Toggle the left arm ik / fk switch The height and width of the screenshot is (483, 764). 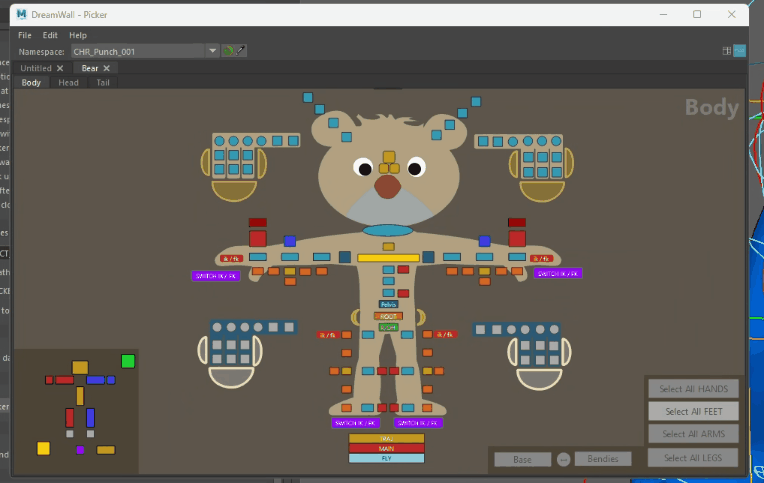231,258
